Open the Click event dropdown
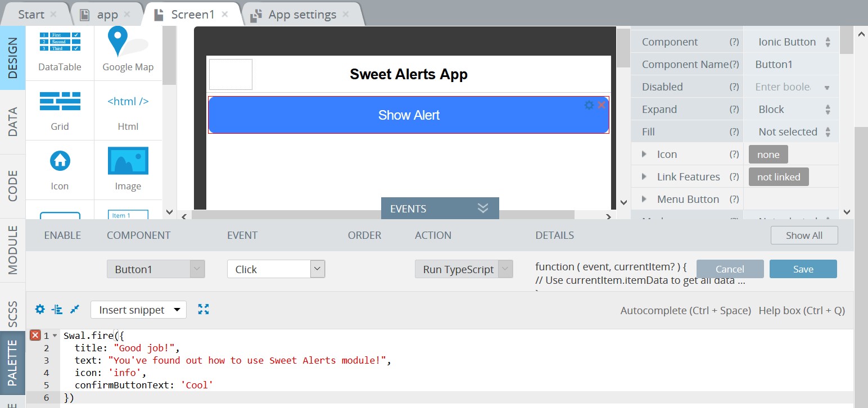This screenshot has height=408, width=868. pyautogui.click(x=276, y=269)
